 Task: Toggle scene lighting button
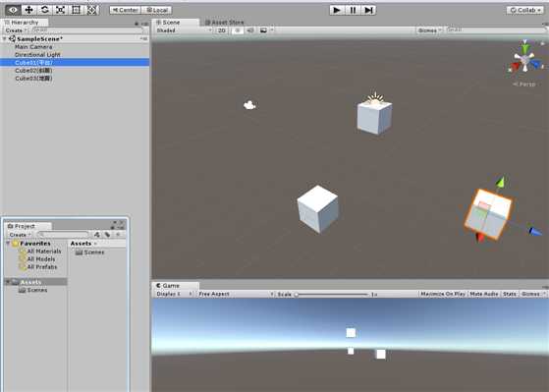click(238, 30)
